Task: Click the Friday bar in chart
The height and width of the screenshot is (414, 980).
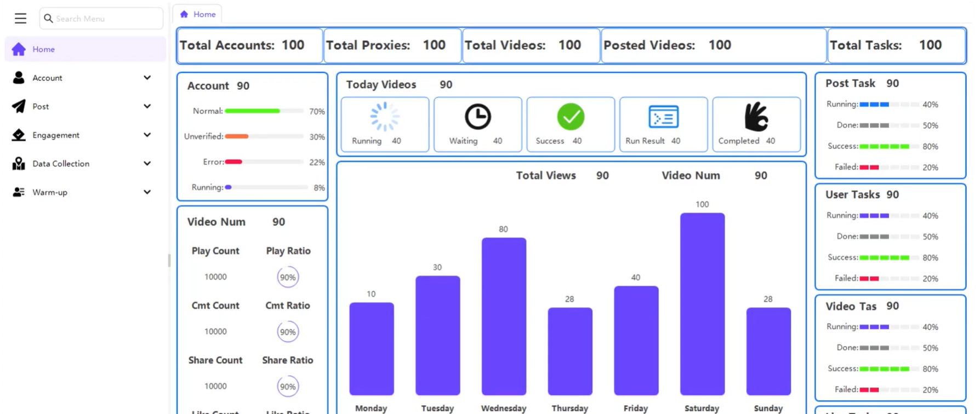Action: pyautogui.click(x=636, y=341)
